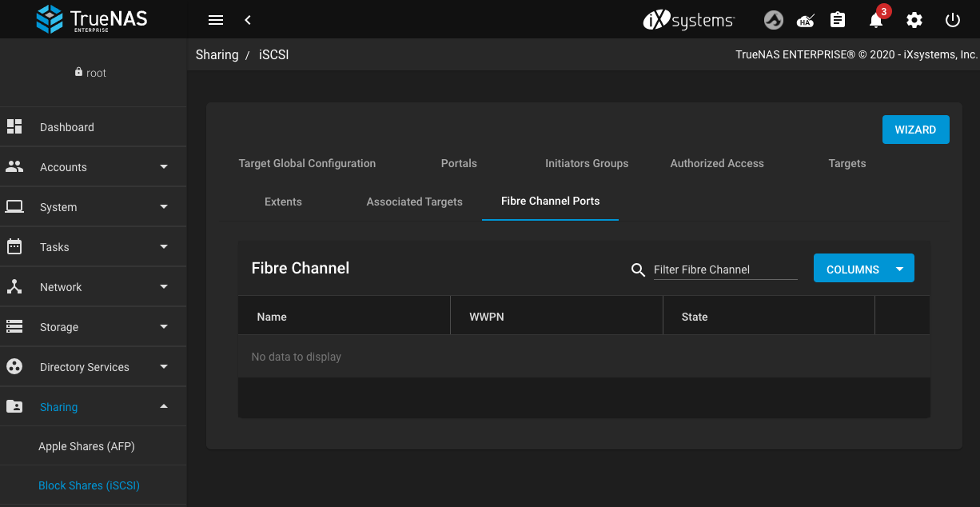
Task: Click the Tasks calendar icon
Action: click(x=14, y=246)
